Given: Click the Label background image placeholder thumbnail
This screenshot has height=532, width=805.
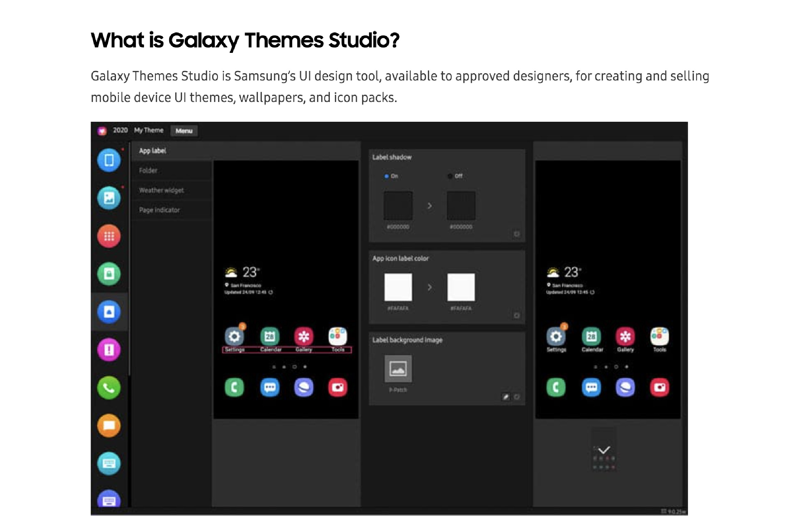Looking at the screenshot, I should pos(398,369).
